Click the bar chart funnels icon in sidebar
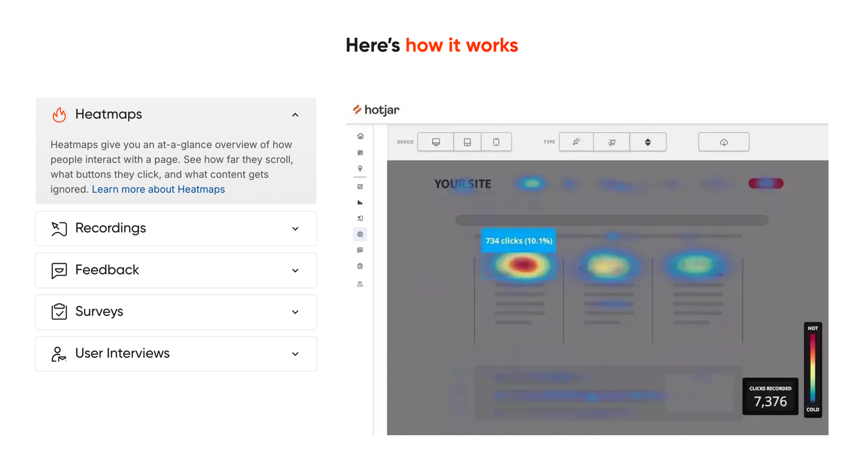Viewport: 868px width, 466px height. click(361, 202)
